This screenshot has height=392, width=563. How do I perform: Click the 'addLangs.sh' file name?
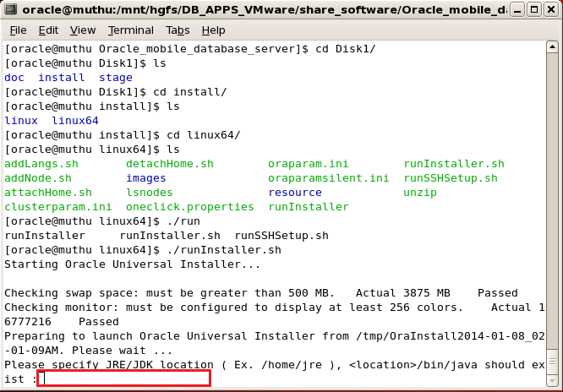(x=41, y=164)
